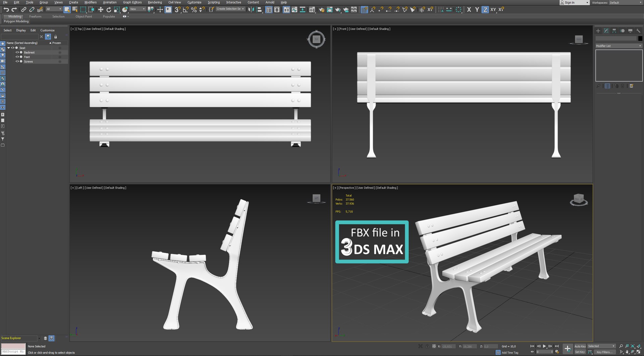The image size is (644, 356).
Task: Click the Redo arrow icon
Action: (x=14, y=10)
